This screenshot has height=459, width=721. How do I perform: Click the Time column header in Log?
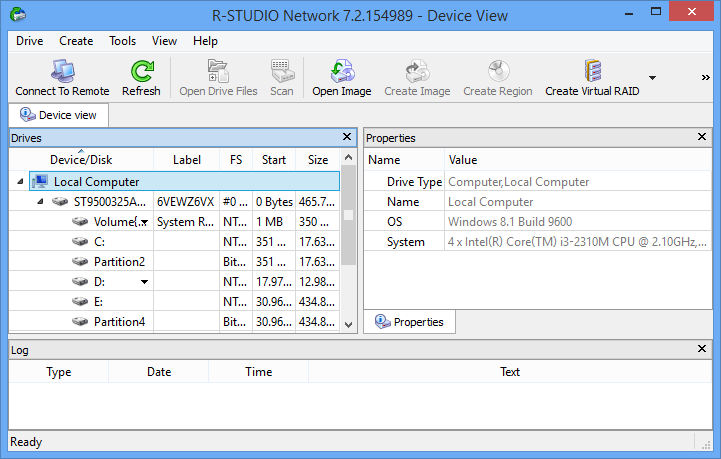point(258,372)
